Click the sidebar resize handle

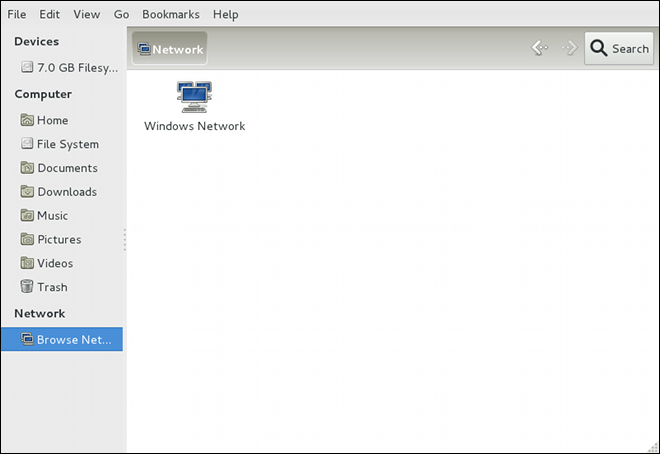click(124, 240)
